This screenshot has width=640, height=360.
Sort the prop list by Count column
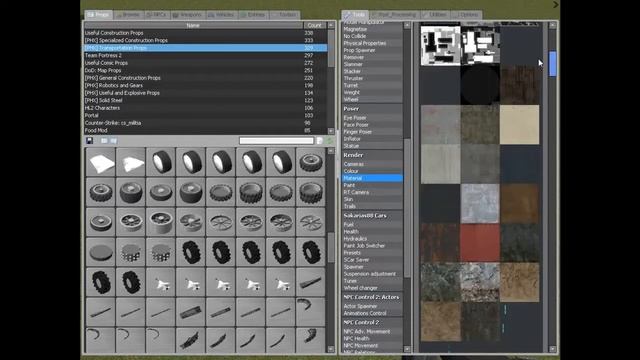[x=314, y=25]
